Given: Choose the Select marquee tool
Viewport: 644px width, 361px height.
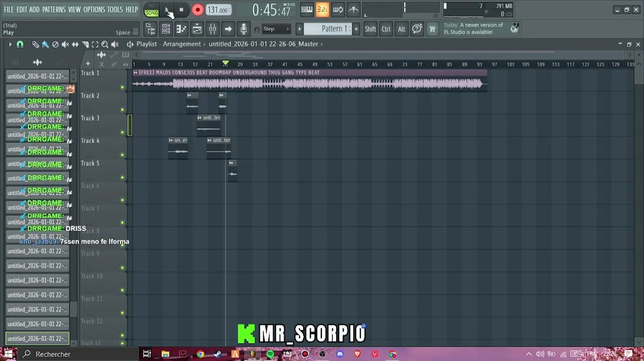Looking at the screenshot, I should (95, 44).
